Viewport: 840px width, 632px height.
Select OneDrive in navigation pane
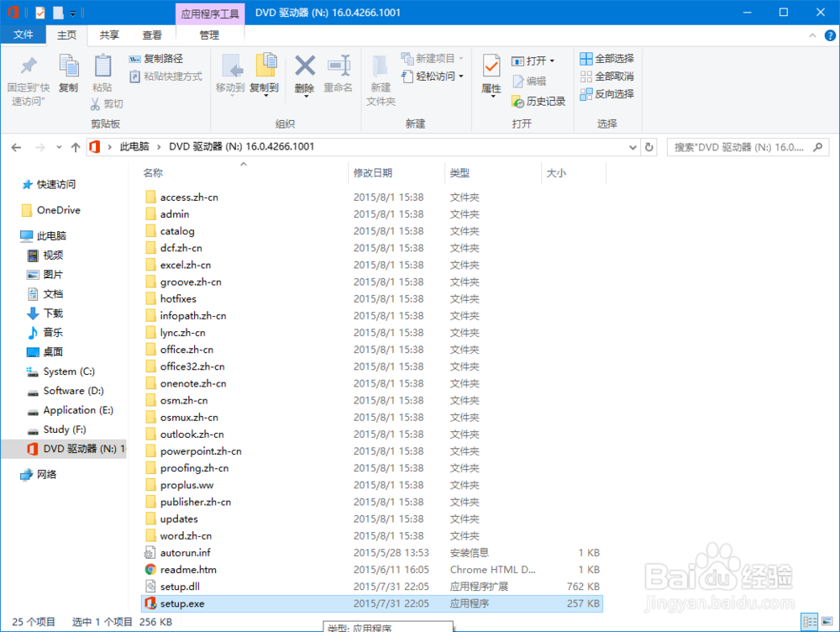(51, 210)
